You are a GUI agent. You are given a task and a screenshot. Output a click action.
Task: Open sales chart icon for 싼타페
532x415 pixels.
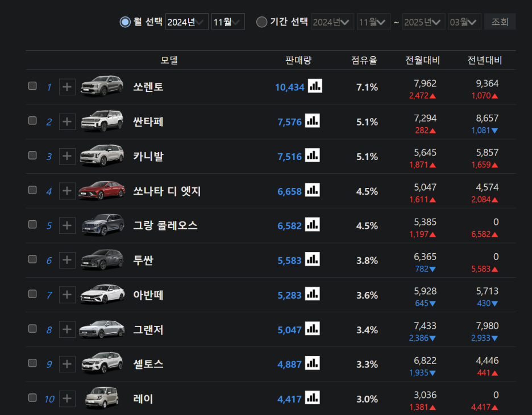click(312, 120)
